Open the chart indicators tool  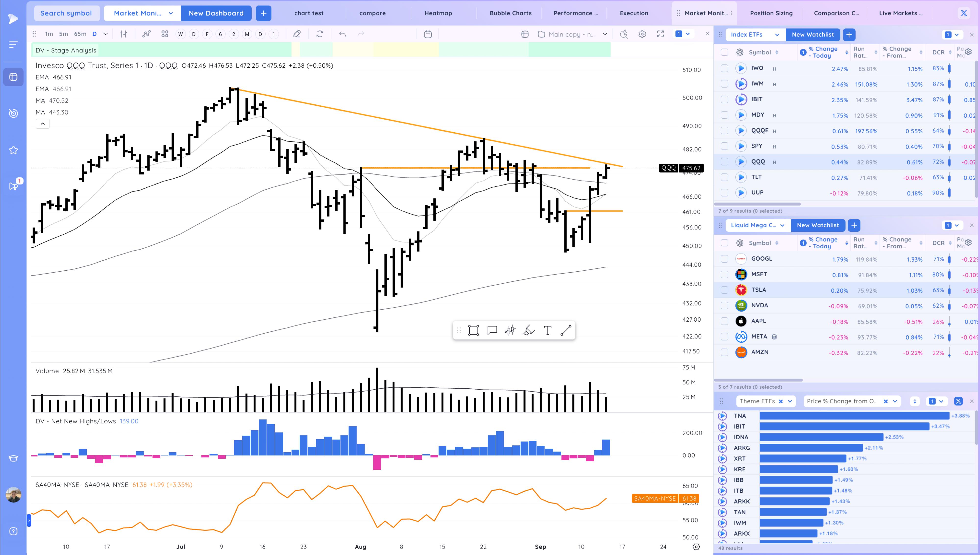tap(146, 34)
